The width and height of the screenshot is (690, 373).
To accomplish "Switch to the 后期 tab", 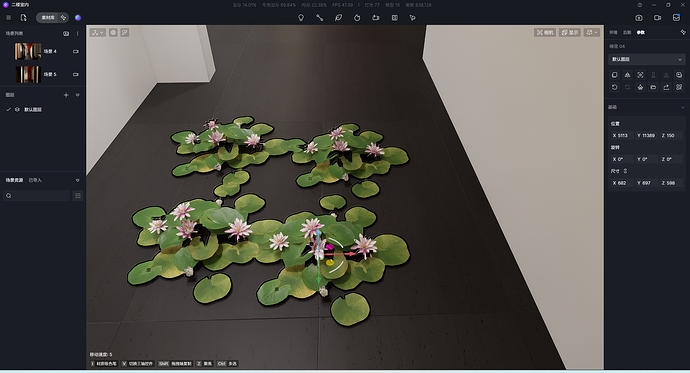I will coord(627,33).
